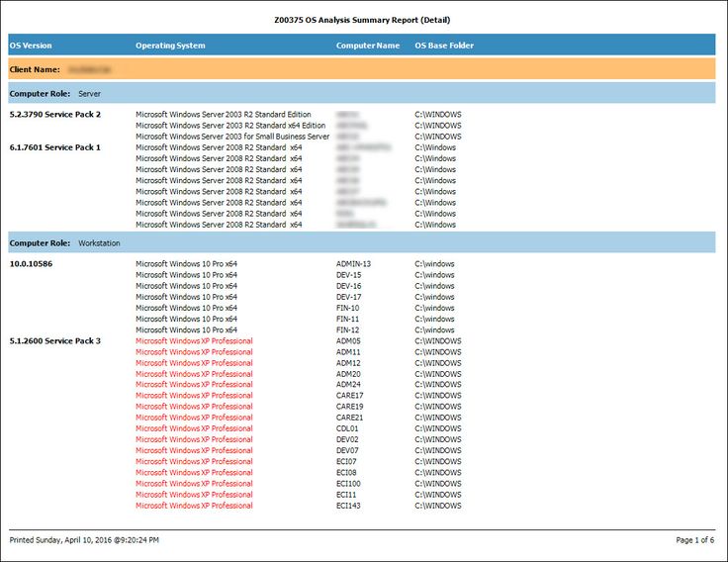Select computer name ADM24

point(348,385)
